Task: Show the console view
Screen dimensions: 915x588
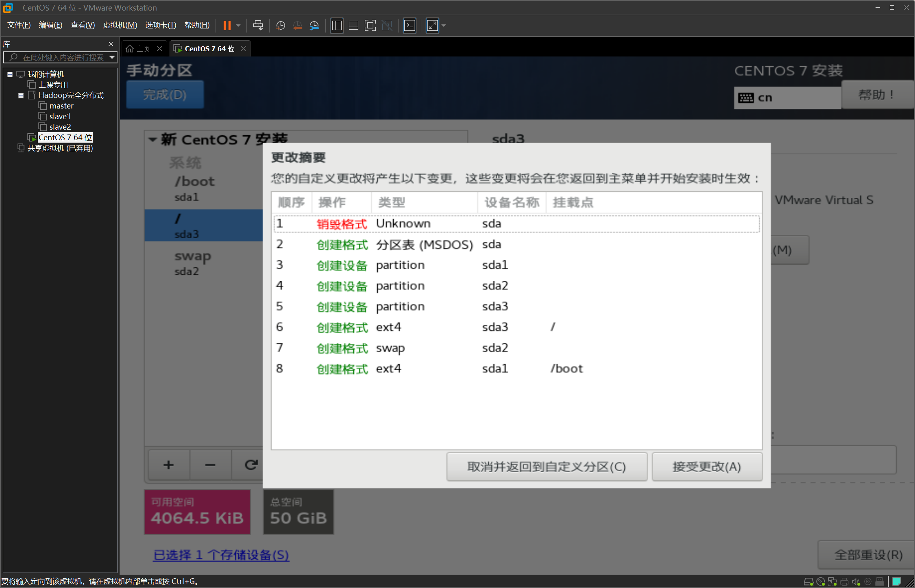Action: (x=410, y=26)
